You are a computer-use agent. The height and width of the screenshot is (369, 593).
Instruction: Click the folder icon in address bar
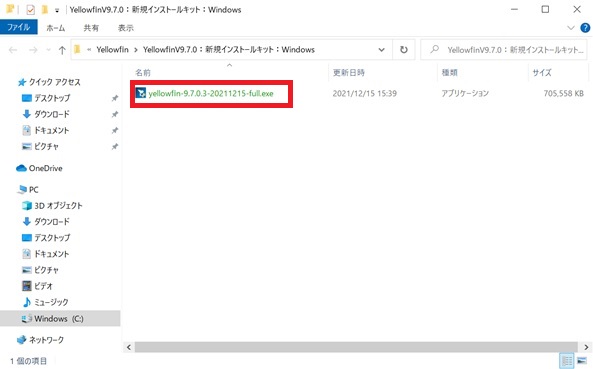point(78,50)
